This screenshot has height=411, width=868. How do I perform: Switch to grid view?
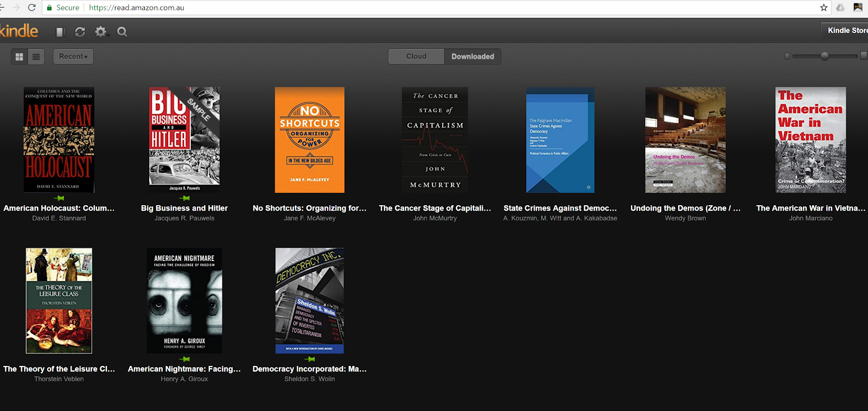[20, 56]
